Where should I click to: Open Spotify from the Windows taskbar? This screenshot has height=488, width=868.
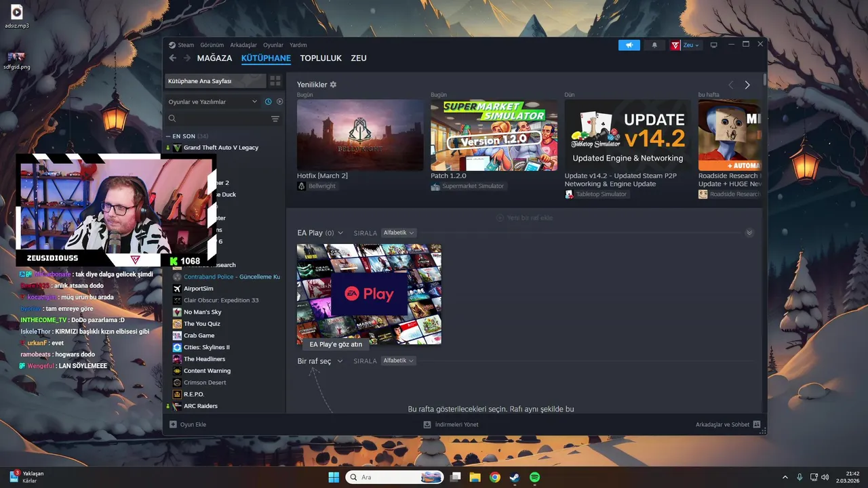point(534,477)
